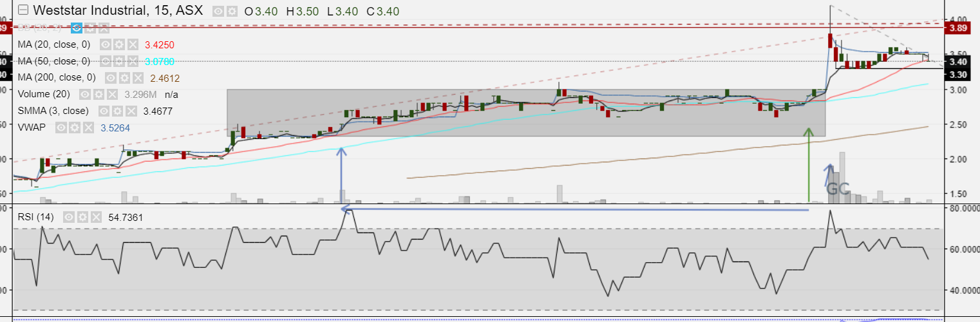Click the MA 50 value 3.0780
This screenshot has height=322, width=980.
point(160,62)
